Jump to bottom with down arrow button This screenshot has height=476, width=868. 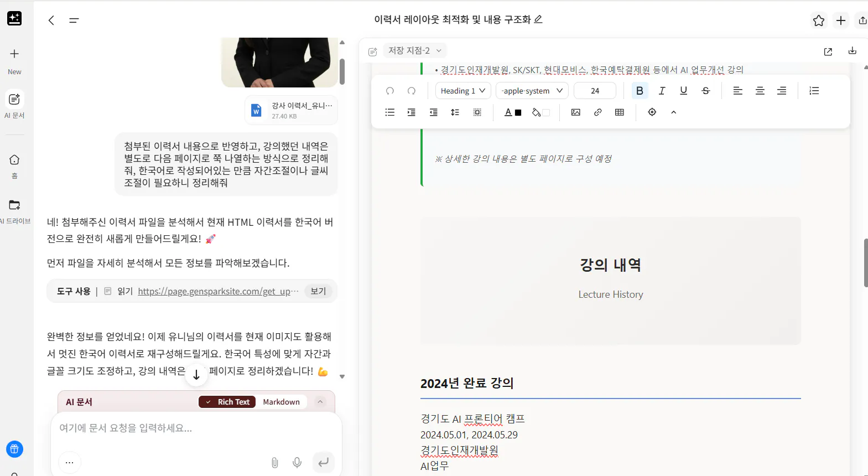click(x=196, y=375)
